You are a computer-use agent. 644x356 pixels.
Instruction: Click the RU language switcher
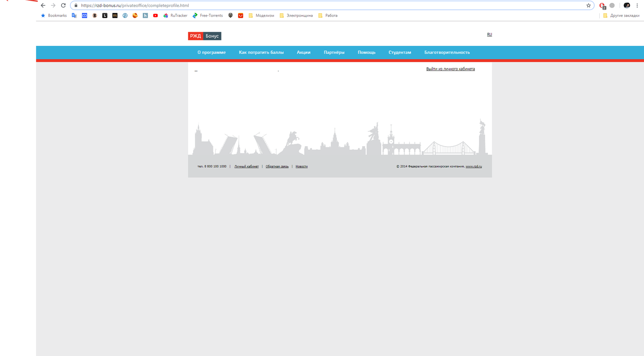489,35
